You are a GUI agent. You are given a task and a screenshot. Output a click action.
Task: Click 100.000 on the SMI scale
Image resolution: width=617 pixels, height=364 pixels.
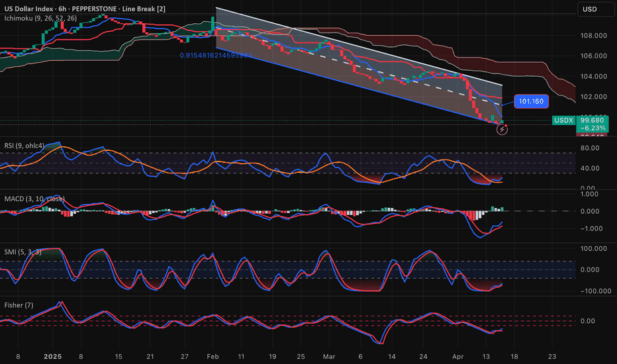pos(594,249)
